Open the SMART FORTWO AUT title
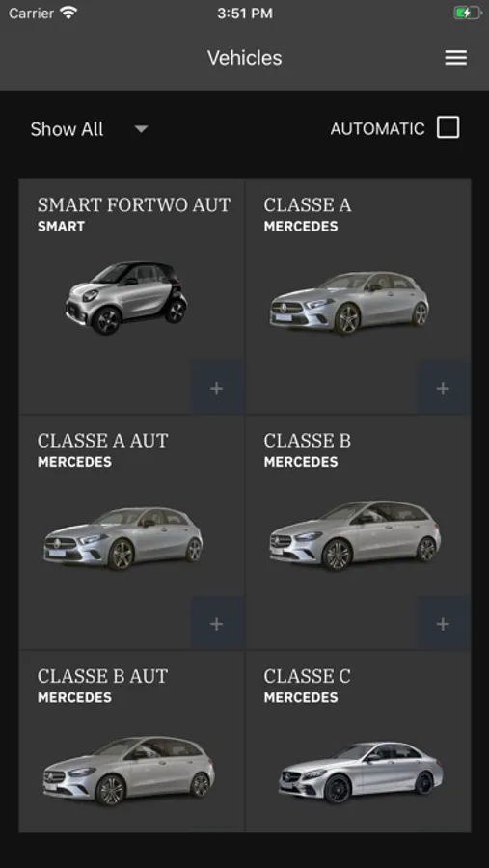Screen dimensions: 489x868 coord(134,204)
